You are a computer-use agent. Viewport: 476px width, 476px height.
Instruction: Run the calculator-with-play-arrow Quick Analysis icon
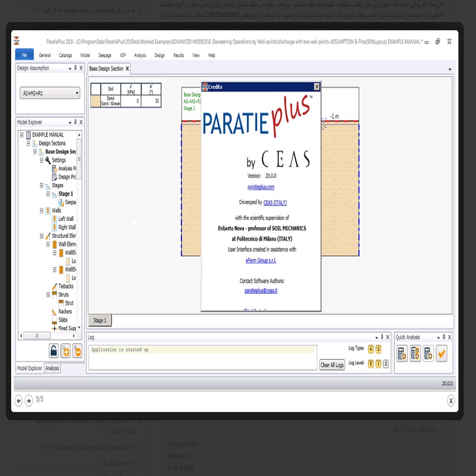402,354
